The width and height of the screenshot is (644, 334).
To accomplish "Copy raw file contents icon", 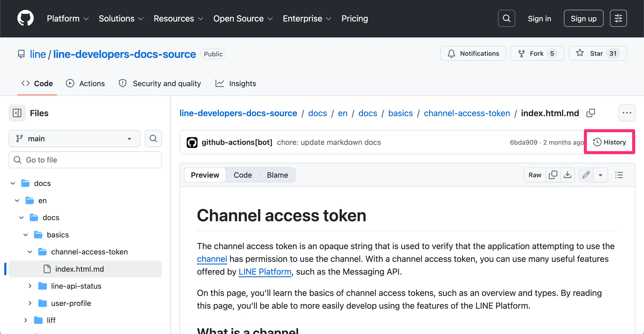I will [553, 175].
